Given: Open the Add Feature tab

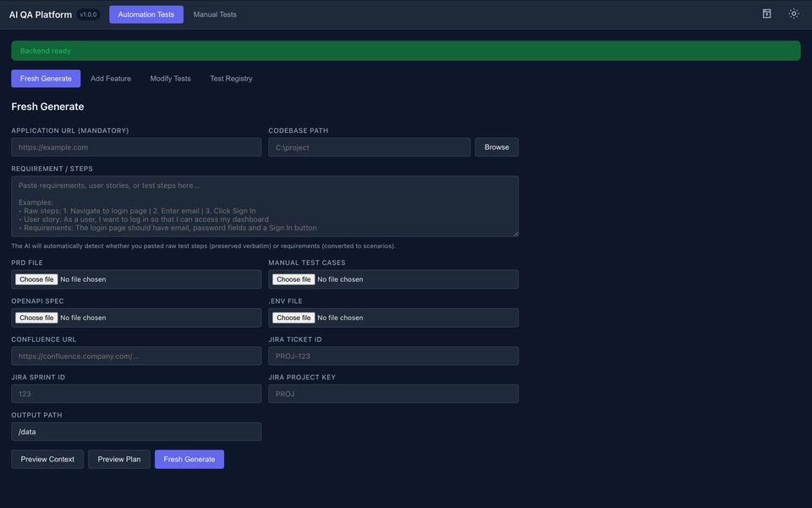Looking at the screenshot, I should (111, 78).
